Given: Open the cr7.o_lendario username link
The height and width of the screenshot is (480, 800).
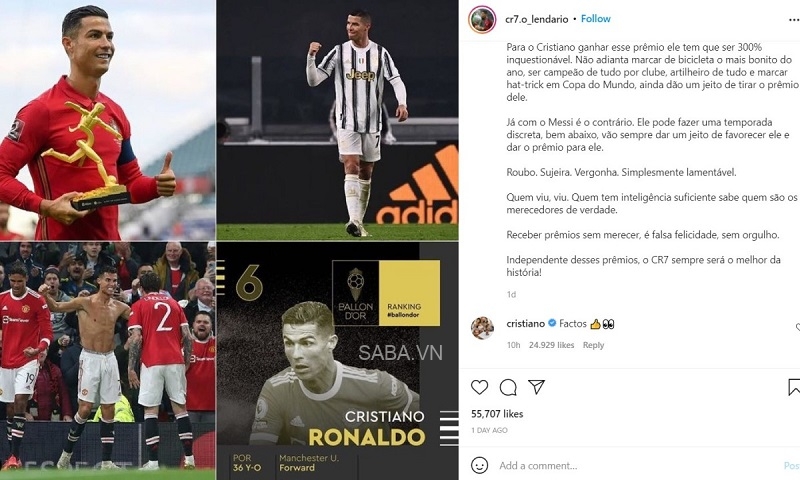Looking at the screenshot, I should click(x=537, y=19).
